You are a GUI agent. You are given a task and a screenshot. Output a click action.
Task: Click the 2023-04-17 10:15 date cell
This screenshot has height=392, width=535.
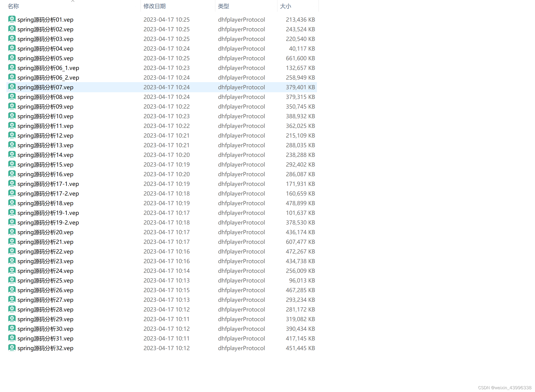tap(167, 290)
